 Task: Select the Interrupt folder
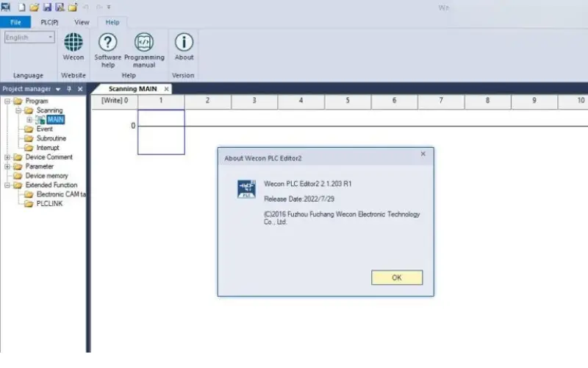(48, 148)
